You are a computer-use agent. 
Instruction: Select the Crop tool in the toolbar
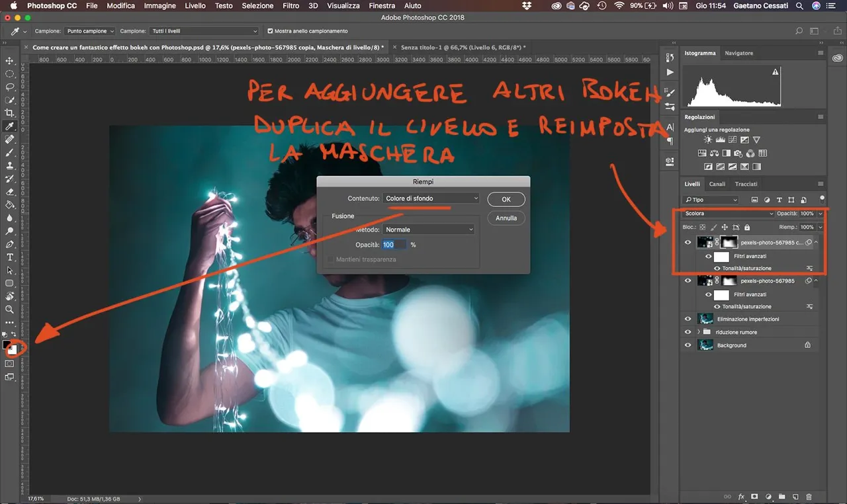click(9, 113)
